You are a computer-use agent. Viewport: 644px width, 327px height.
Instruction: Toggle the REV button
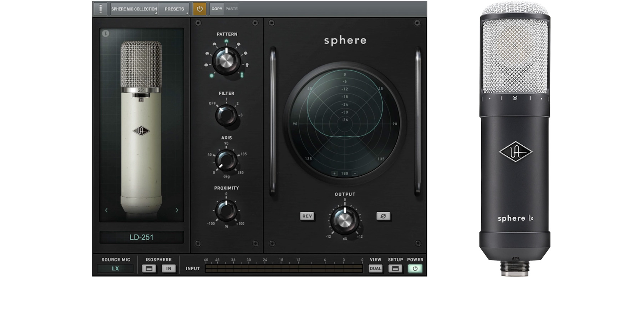(307, 216)
